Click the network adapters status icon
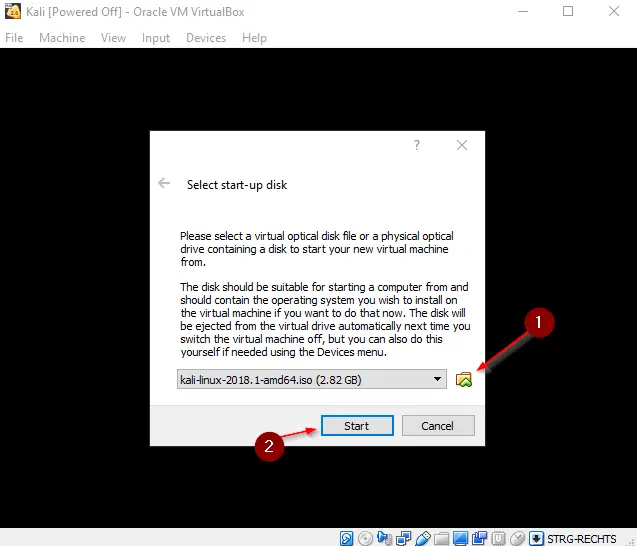 coord(403,538)
